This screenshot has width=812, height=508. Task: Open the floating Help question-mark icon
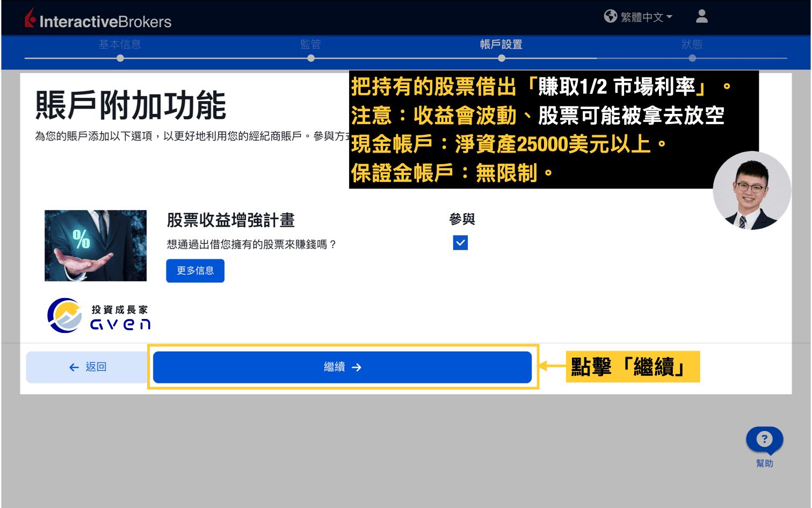click(764, 439)
